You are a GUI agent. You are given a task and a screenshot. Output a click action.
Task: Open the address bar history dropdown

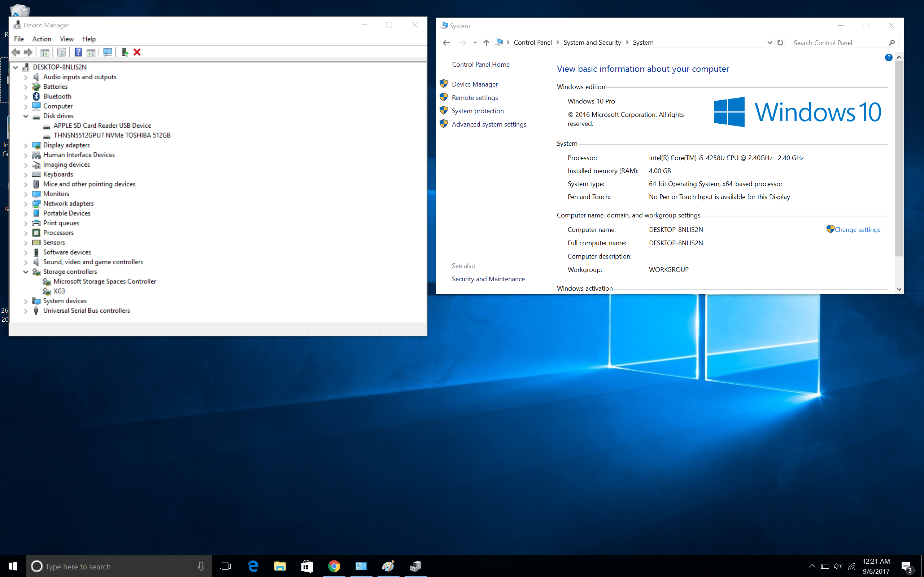[770, 42]
